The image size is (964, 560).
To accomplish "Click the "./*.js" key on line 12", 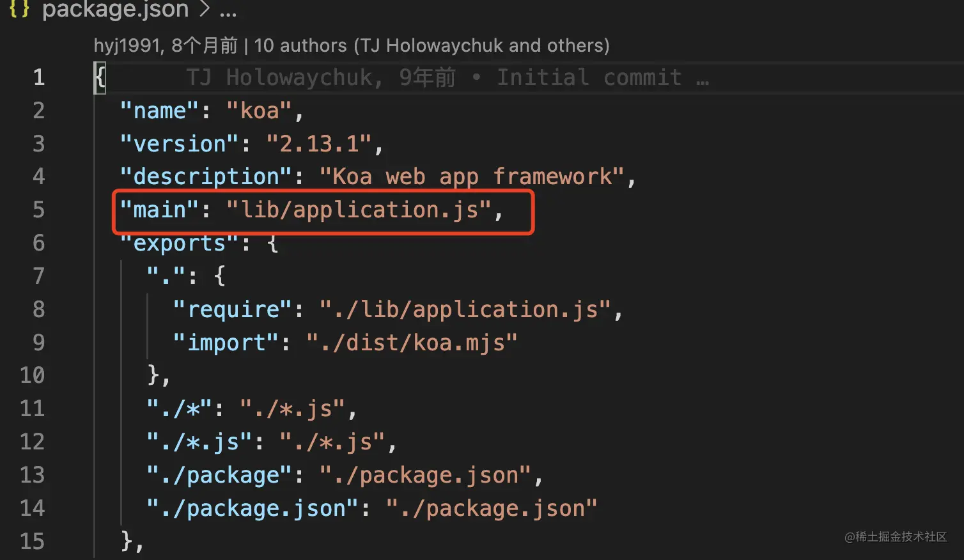I will pyautogui.click(x=199, y=442).
